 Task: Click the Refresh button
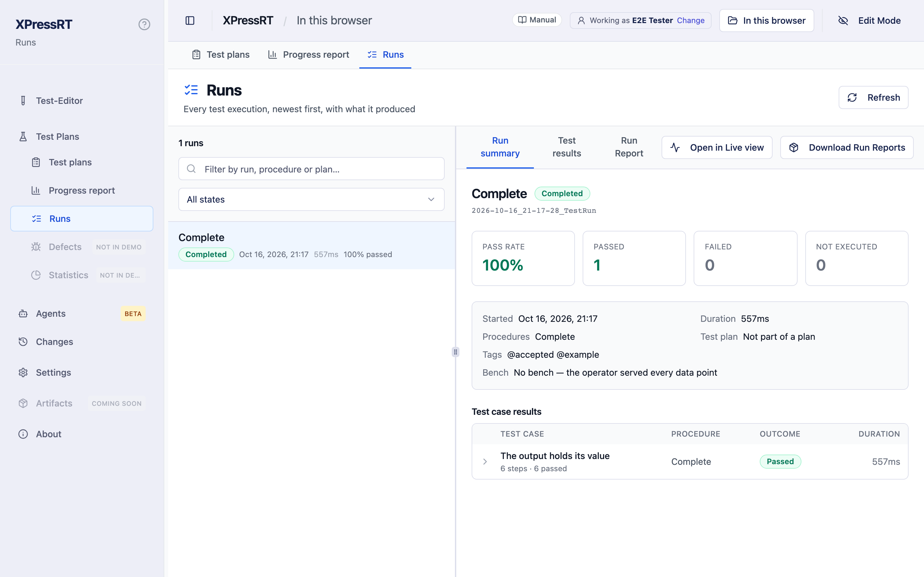pyautogui.click(x=873, y=97)
